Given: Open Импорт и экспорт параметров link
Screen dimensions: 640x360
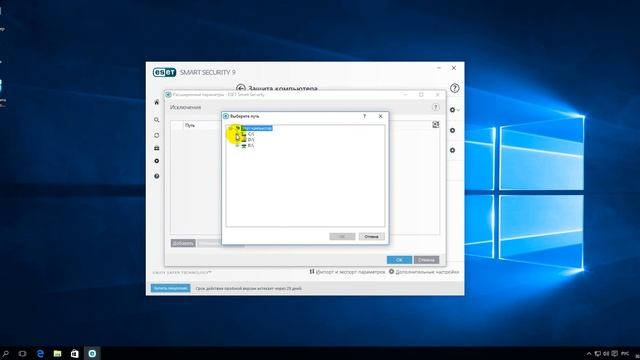Looking at the screenshot, I should pyautogui.click(x=347, y=272).
